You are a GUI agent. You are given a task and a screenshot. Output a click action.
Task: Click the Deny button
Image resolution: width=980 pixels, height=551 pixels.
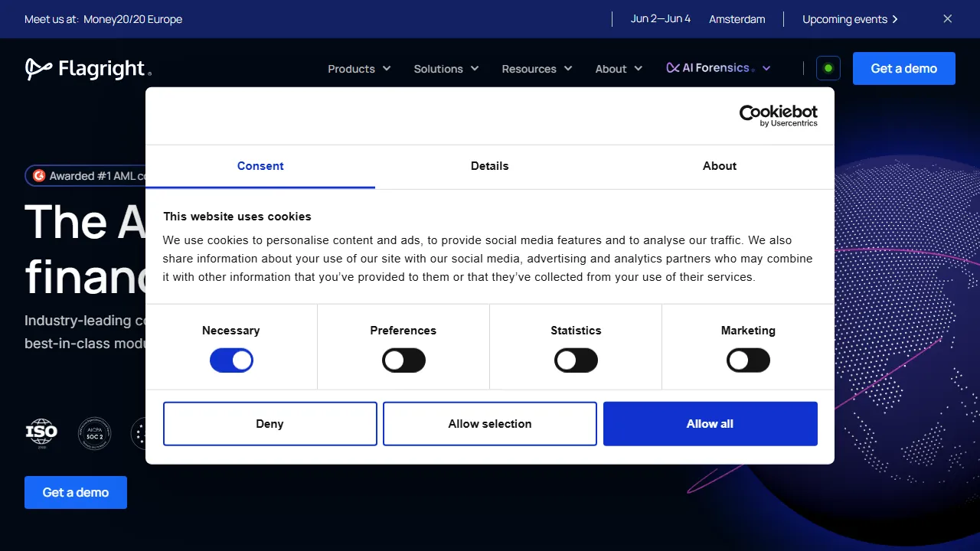[x=270, y=424]
